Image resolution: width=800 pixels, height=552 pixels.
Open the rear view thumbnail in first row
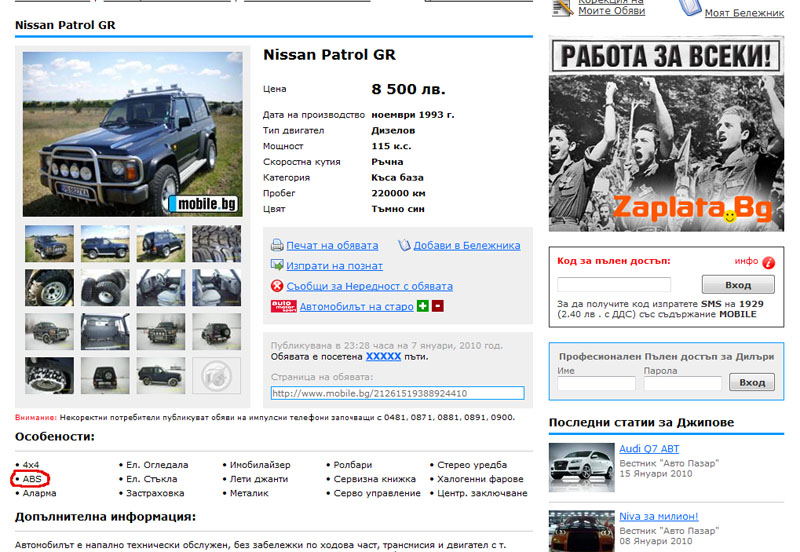tap(161, 244)
